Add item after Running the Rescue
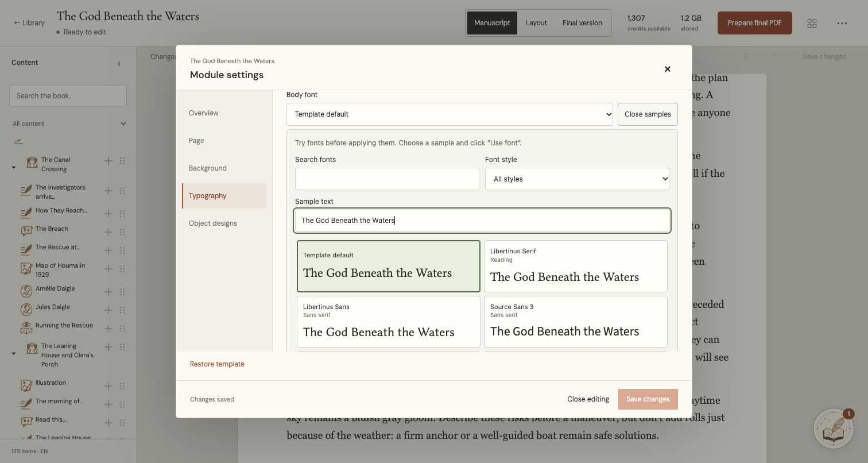 (108, 329)
